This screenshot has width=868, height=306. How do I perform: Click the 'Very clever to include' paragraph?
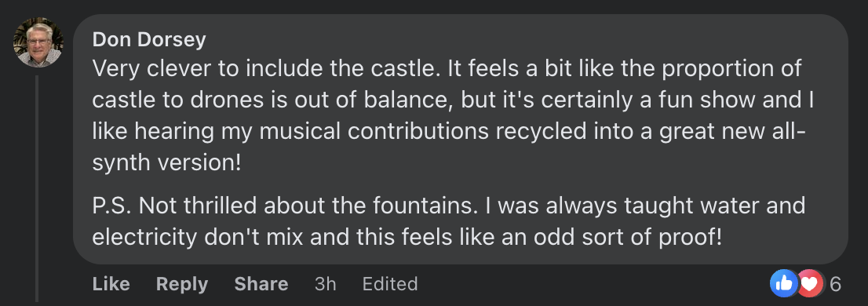pos(453,115)
